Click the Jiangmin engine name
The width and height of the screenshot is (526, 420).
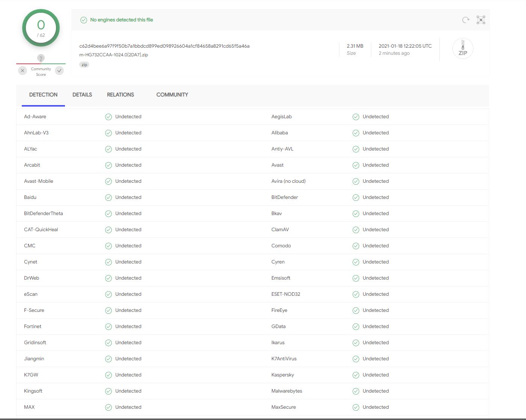[34, 359]
